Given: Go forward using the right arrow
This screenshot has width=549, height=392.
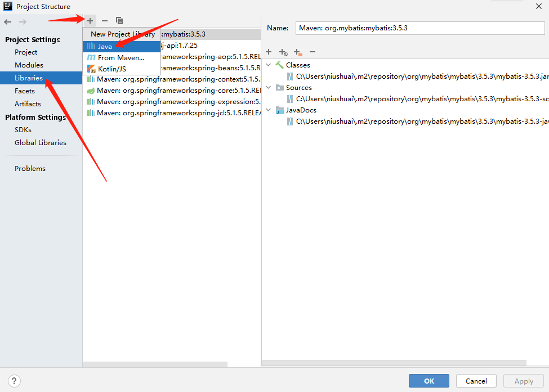Looking at the screenshot, I should pos(23,22).
